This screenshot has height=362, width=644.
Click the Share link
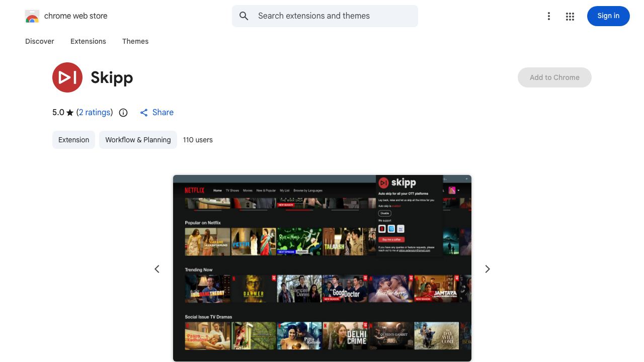(x=163, y=113)
